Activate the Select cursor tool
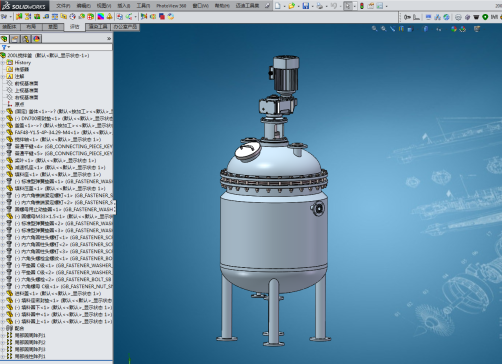502x364 pixels. [348, 6]
